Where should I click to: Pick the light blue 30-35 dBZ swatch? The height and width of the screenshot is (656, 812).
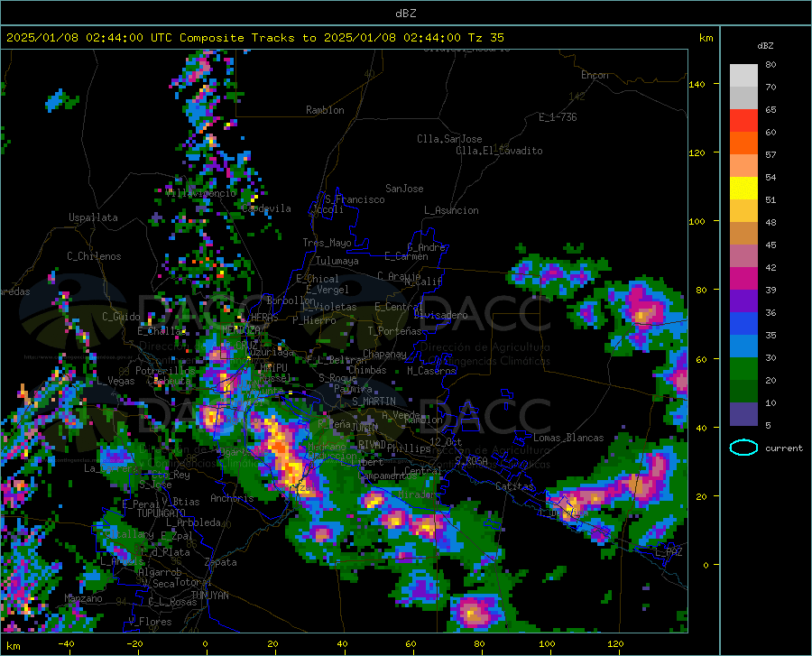click(x=743, y=346)
